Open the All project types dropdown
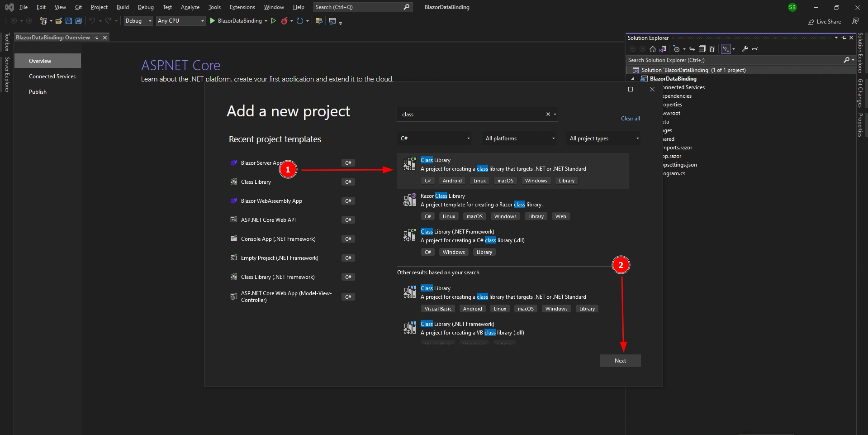The image size is (868, 435). (604, 139)
